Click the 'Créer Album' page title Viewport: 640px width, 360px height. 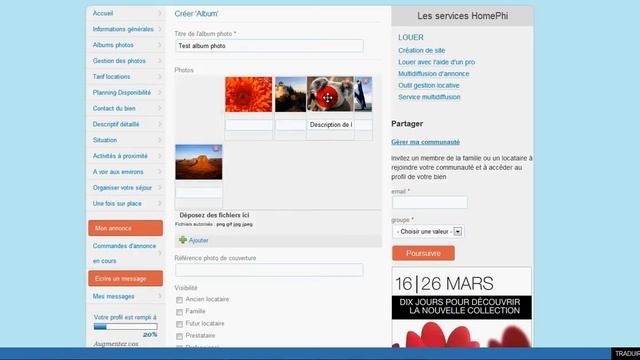point(196,13)
